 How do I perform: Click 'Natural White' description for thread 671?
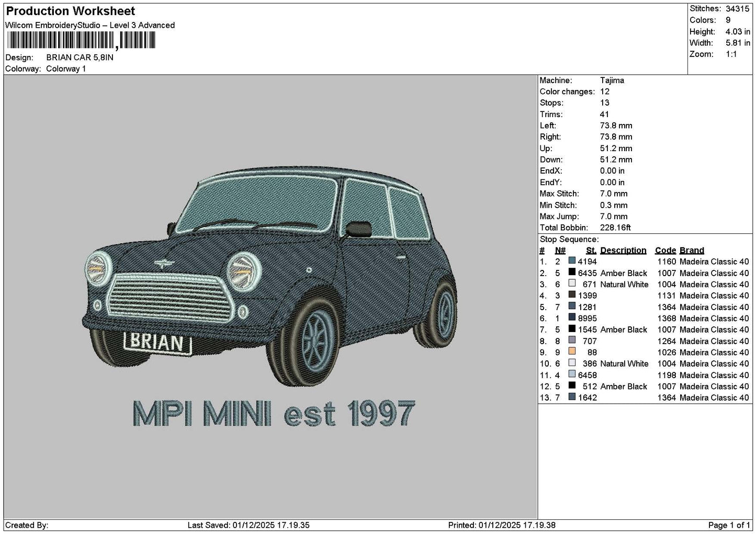coord(624,284)
